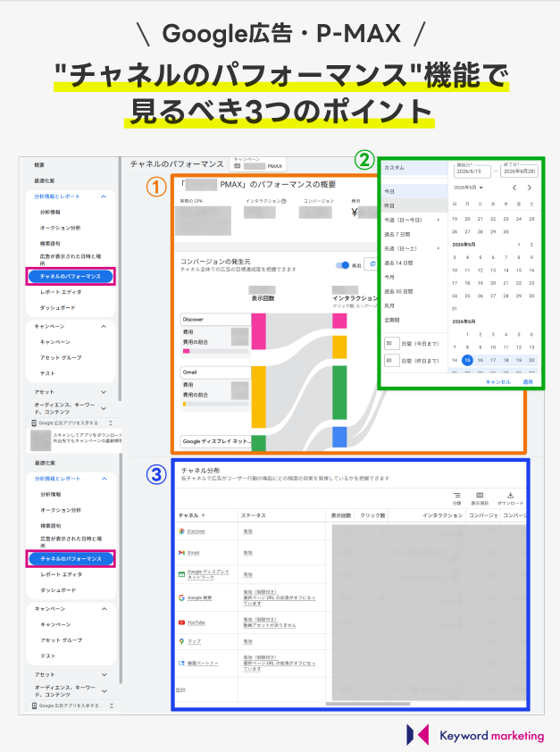The height and width of the screenshot is (752, 560).
Task: Click the Google Display Network icon in the table
Action: (x=181, y=574)
